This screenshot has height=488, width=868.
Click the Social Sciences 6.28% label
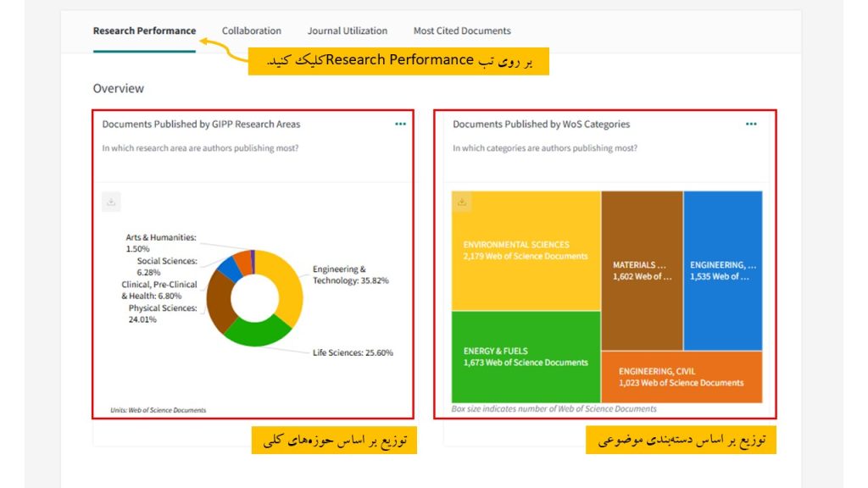pyautogui.click(x=166, y=267)
